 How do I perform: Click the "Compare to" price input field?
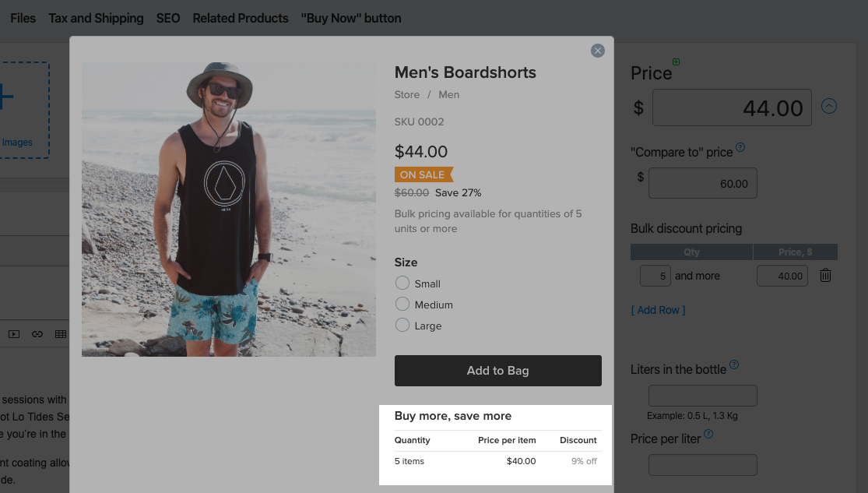pyautogui.click(x=702, y=184)
